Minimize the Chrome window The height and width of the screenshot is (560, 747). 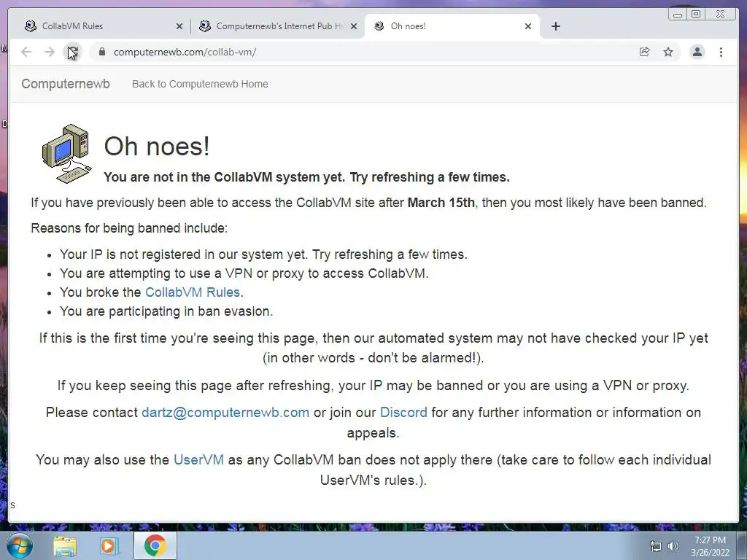tap(678, 15)
